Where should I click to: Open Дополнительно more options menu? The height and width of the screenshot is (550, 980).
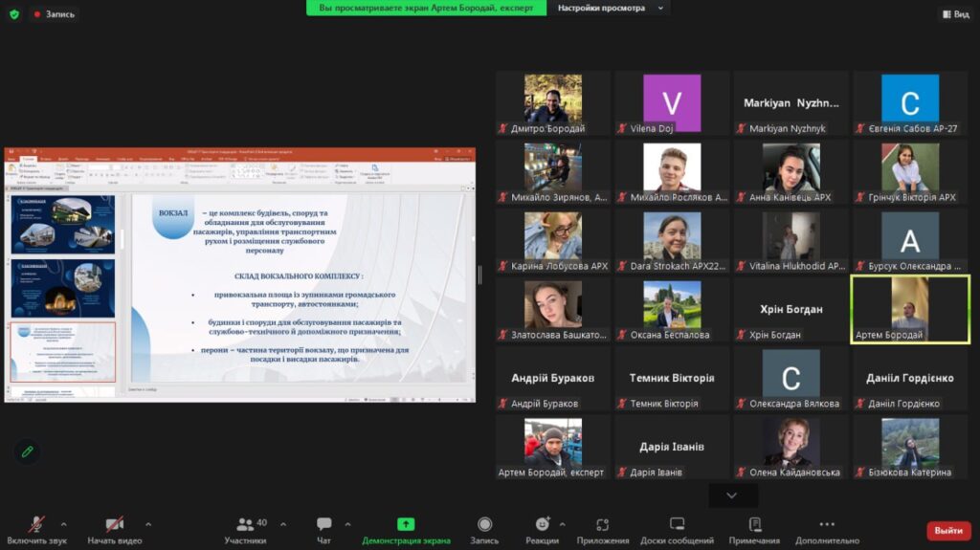click(827, 529)
